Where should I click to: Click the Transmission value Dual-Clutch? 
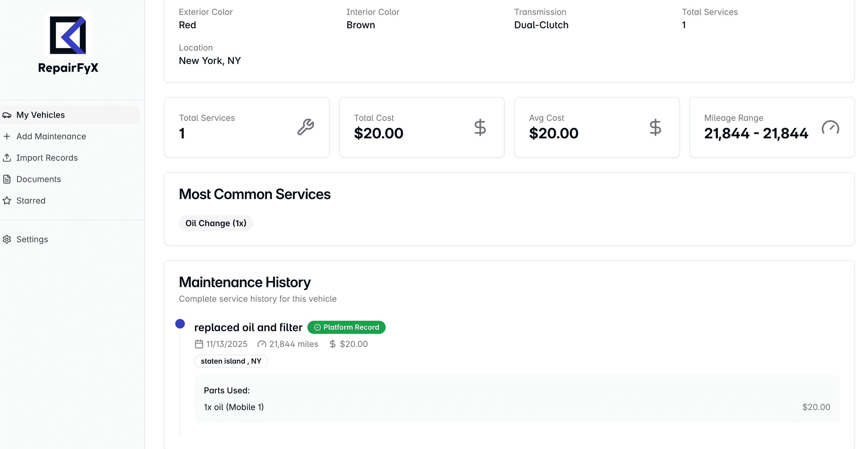click(x=541, y=25)
